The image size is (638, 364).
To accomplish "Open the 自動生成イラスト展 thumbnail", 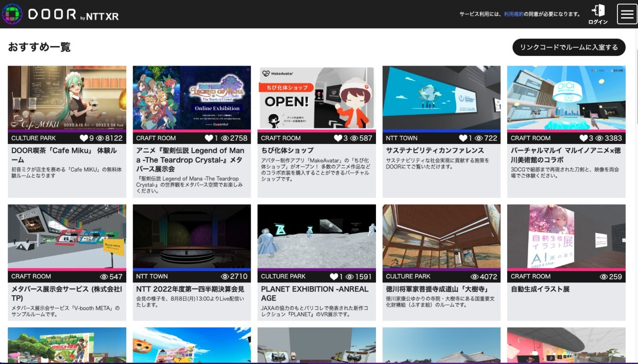I will [x=566, y=236].
